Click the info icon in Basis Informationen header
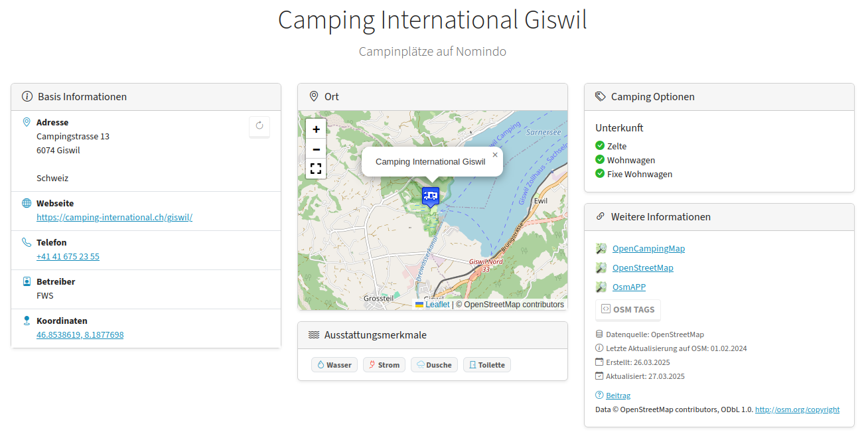868x440 pixels. [x=27, y=96]
